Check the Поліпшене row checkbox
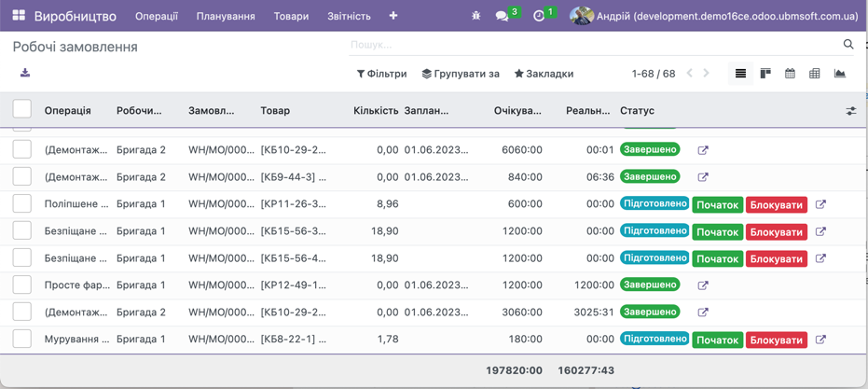Image resolution: width=868 pixels, height=389 pixels. [x=22, y=203]
